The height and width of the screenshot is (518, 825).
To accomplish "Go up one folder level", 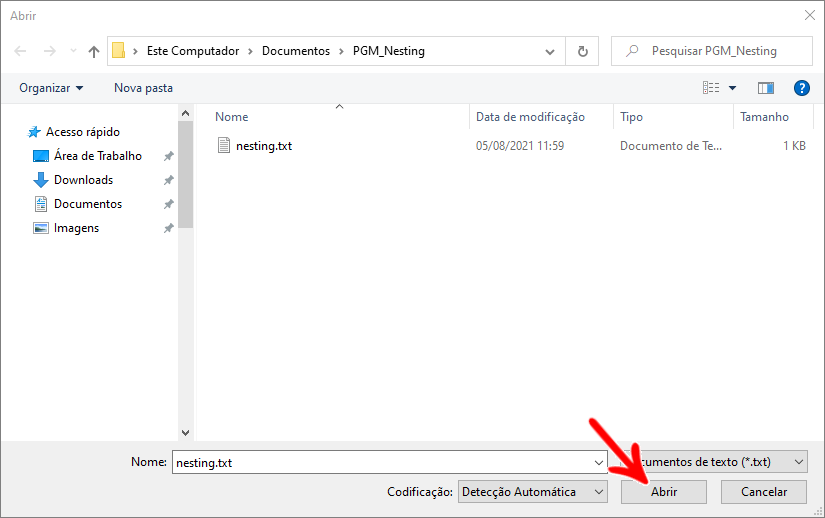I will 94,51.
